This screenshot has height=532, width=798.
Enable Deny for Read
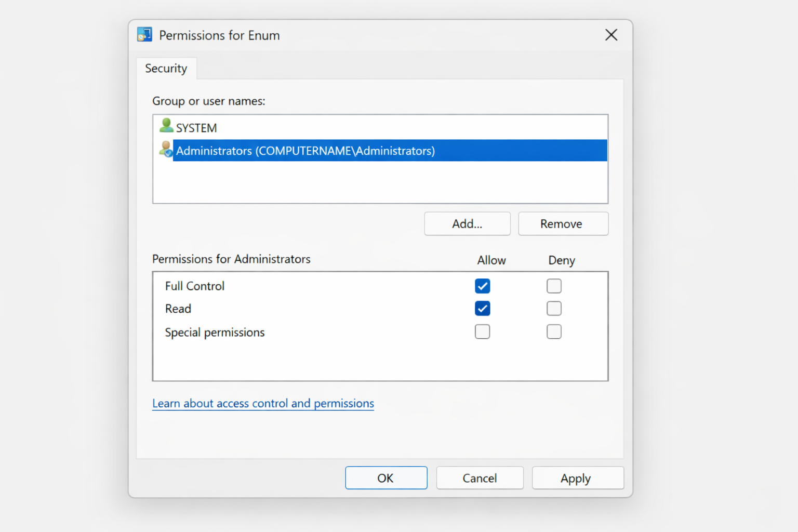554,308
